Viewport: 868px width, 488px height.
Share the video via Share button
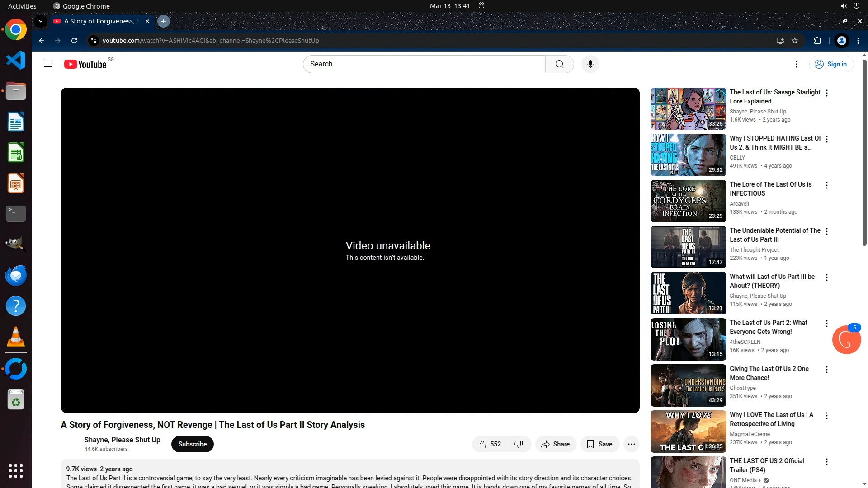coord(555,444)
